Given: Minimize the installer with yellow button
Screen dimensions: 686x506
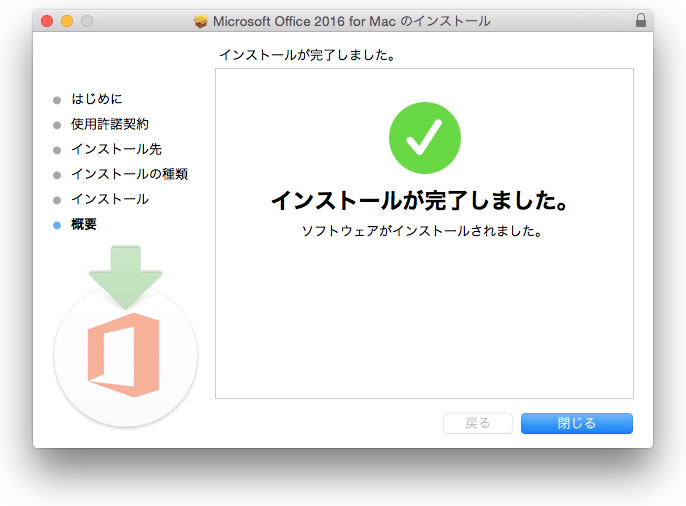Looking at the screenshot, I should coord(67,21).
